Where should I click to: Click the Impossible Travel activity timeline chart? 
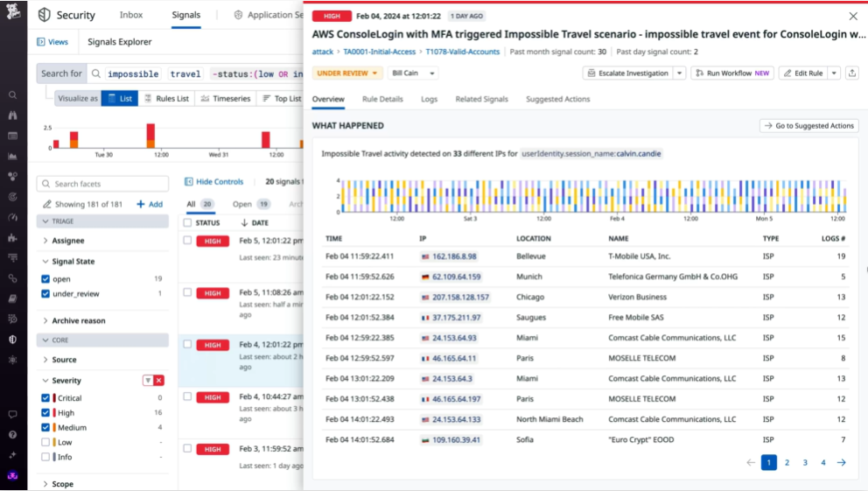click(x=592, y=196)
